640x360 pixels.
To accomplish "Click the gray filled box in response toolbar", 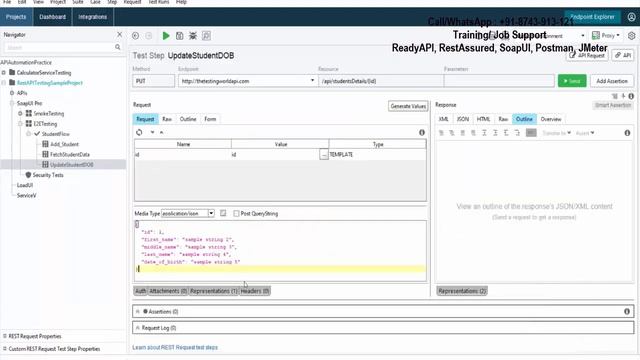I will point(531,133).
